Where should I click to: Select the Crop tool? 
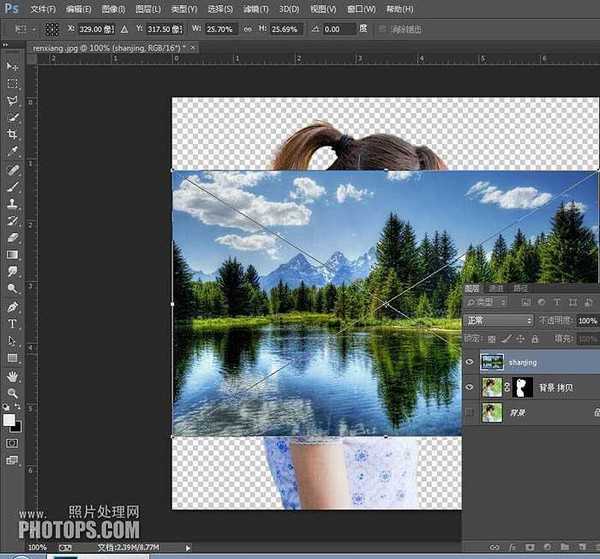(x=13, y=134)
